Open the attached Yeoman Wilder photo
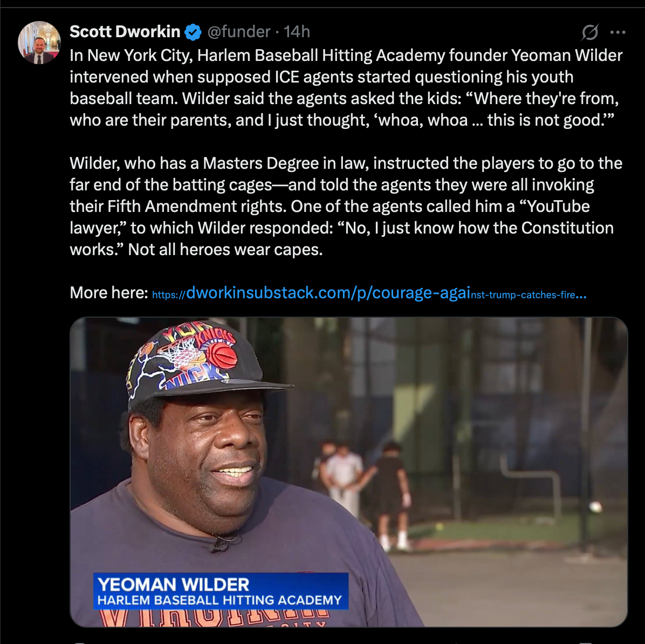645x644 pixels. pyautogui.click(x=349, y=471)
